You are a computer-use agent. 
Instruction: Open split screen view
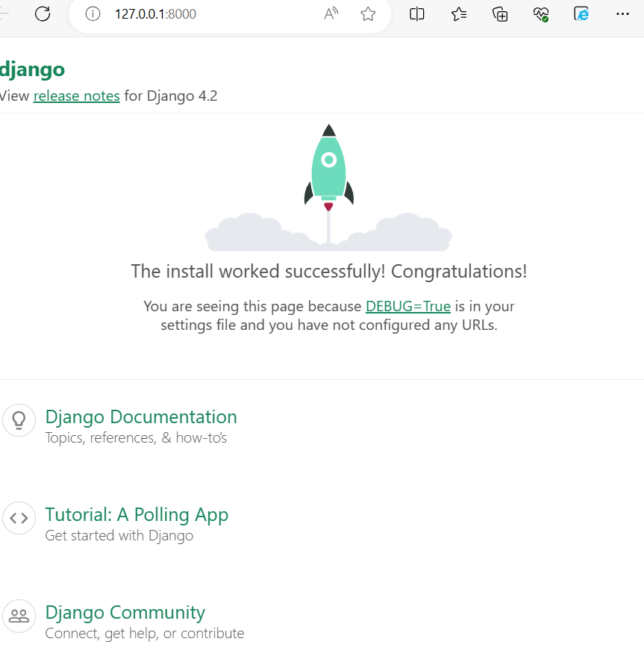click(x=417, y=13)
